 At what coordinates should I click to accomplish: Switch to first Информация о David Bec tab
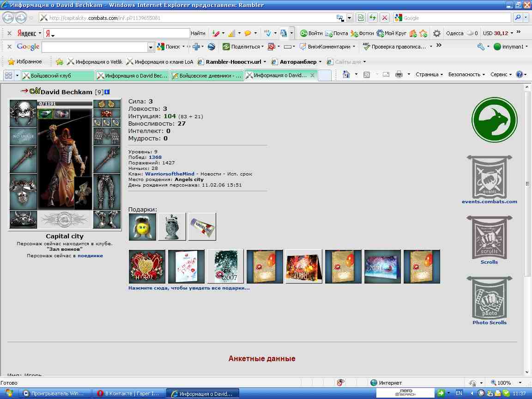point(133,76)
